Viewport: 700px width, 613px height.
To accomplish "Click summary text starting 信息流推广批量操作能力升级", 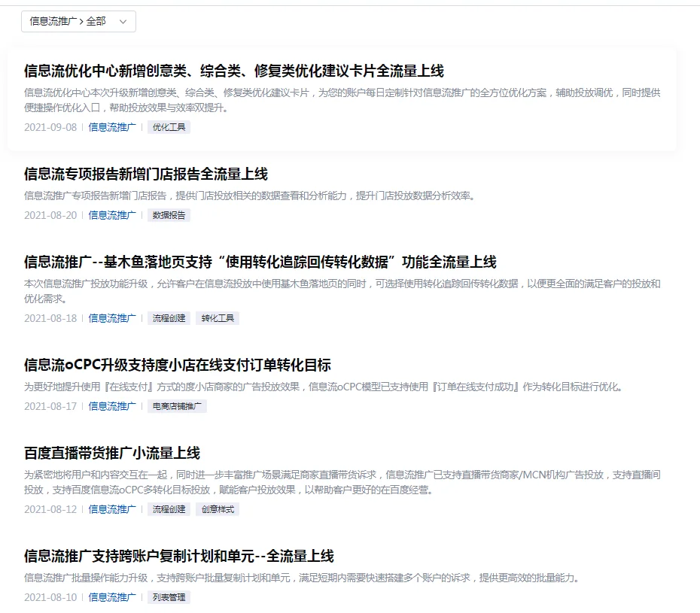I will point(303,578).
